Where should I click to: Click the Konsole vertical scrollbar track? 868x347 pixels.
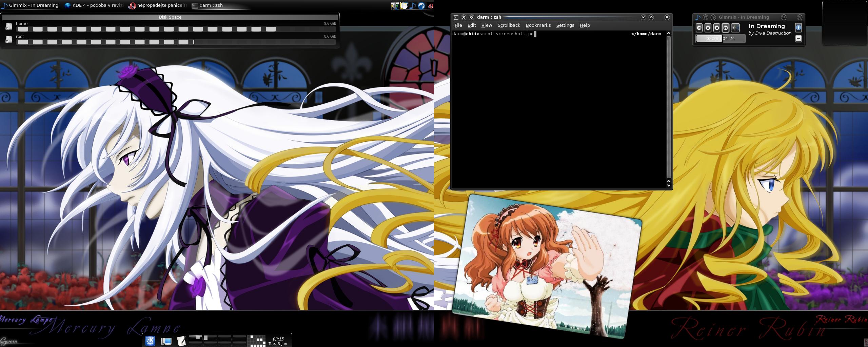pyautogui.click(x=669, y=107)
